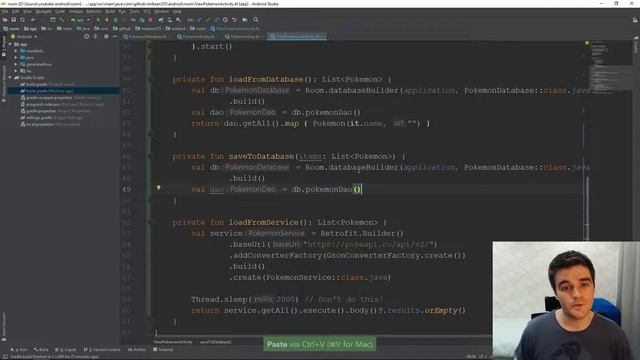Viewport: 640px width, 360px height.
Task: Collapse the app module tree node
Action: point(10,44)
